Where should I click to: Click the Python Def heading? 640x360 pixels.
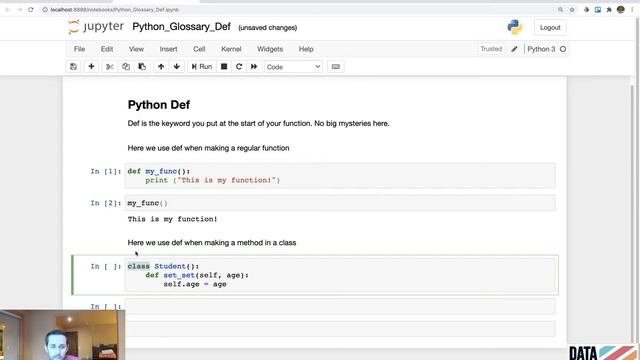pyautogui.click(x=159, y=105)
